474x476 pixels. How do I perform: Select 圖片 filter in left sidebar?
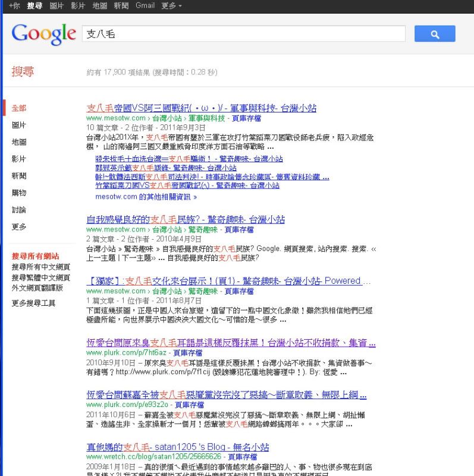coord(19,125)
